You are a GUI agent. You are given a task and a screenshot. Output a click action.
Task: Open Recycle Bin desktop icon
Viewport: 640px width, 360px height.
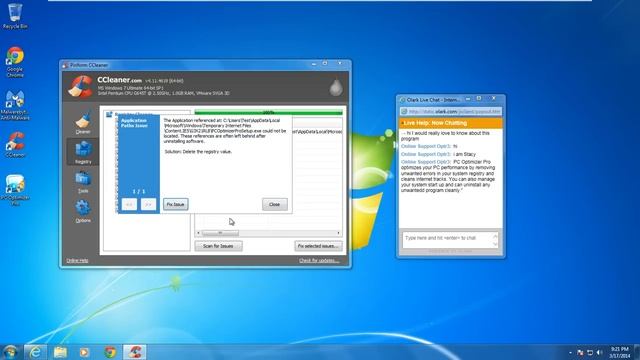pos(15,16)
